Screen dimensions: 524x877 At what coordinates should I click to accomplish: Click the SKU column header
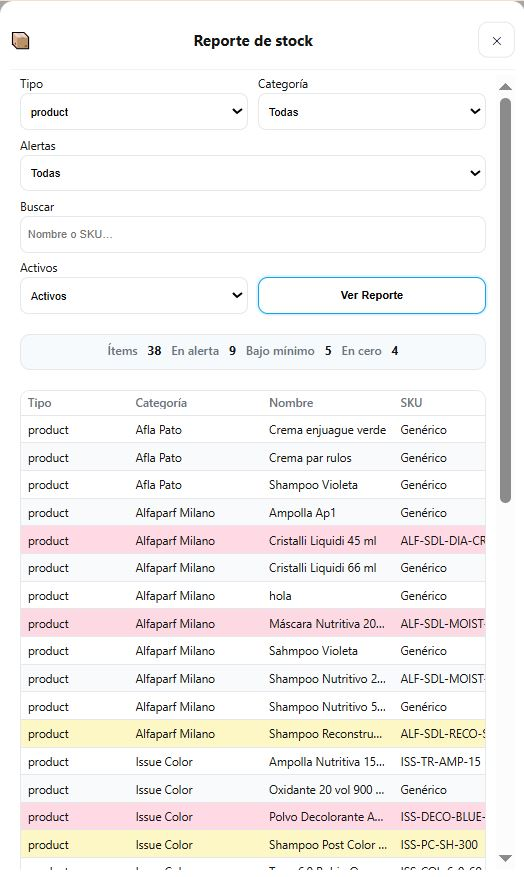tap(411, 403)
